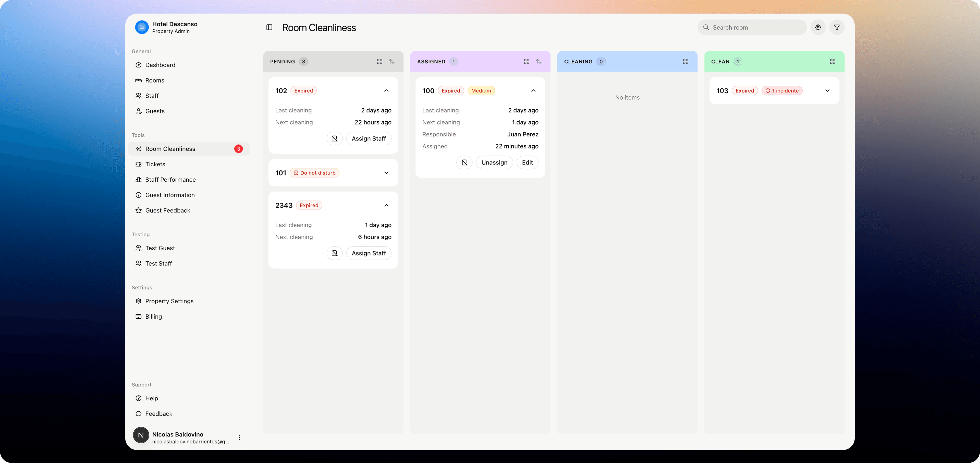The image size is (980, 463).
Task: Toggle the sidebar with the panel icon next to Room Cleanliness
Action: [269, 27]
